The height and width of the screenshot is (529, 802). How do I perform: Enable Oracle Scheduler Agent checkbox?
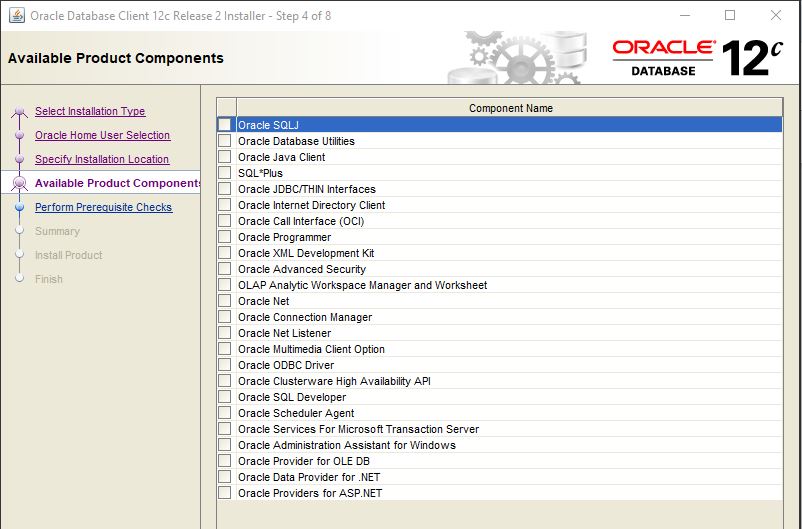click(225, 412)
